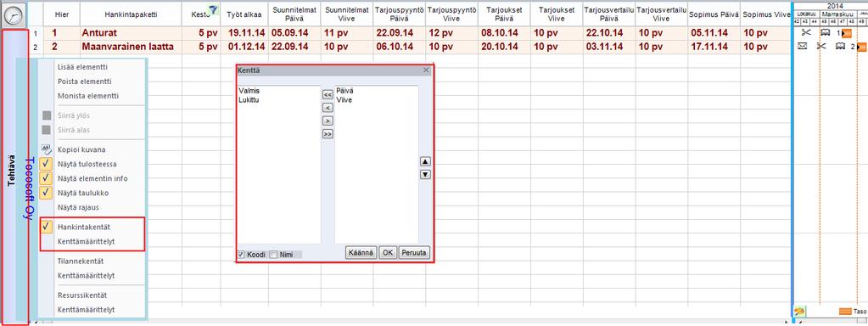Click the Kopioi kuvana icon
Image resolution: width=868 pixels, height=326 pixels.
[x=47, y=150]
